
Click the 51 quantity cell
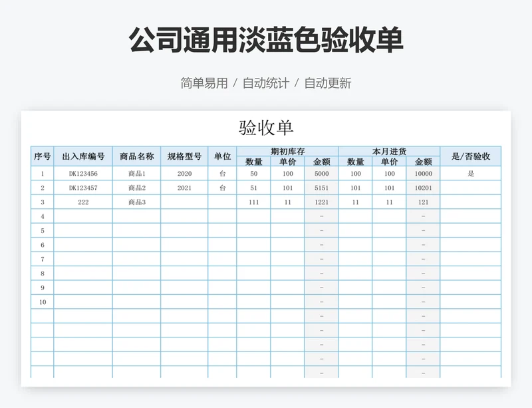click(254, 188)
